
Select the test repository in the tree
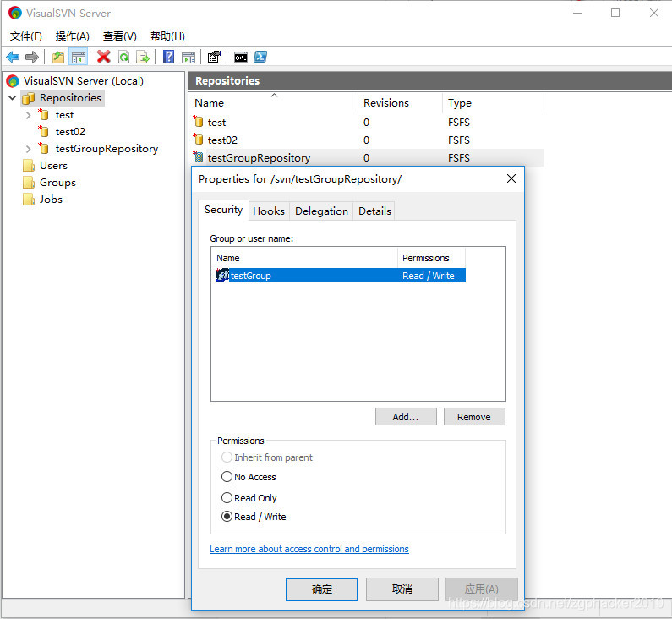tap(64, 115)
